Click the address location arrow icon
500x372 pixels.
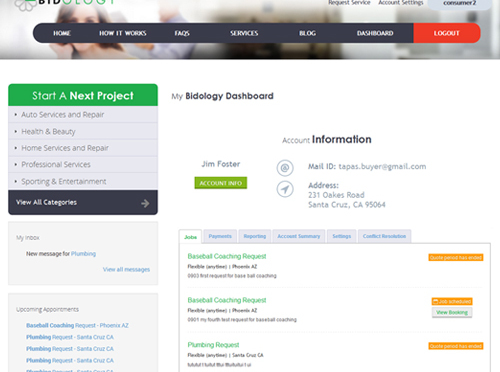[285, 189]
